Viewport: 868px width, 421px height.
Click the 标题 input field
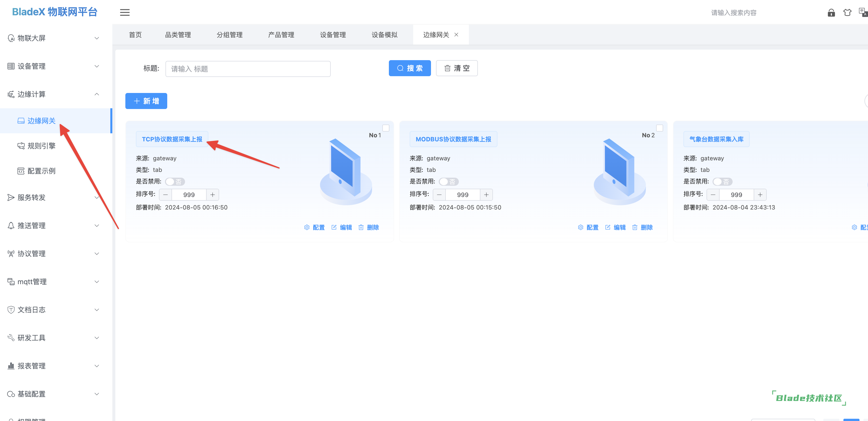(248, 69)
